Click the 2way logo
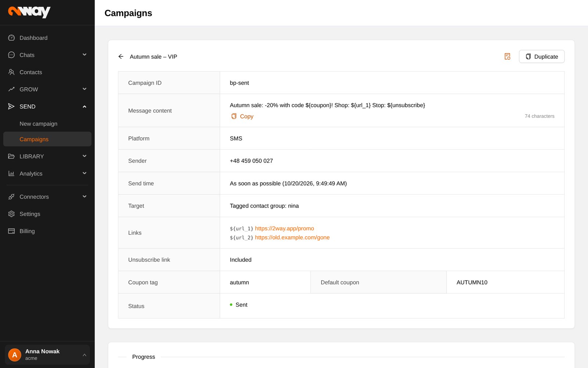588x368 pixels. click(29, 12)
